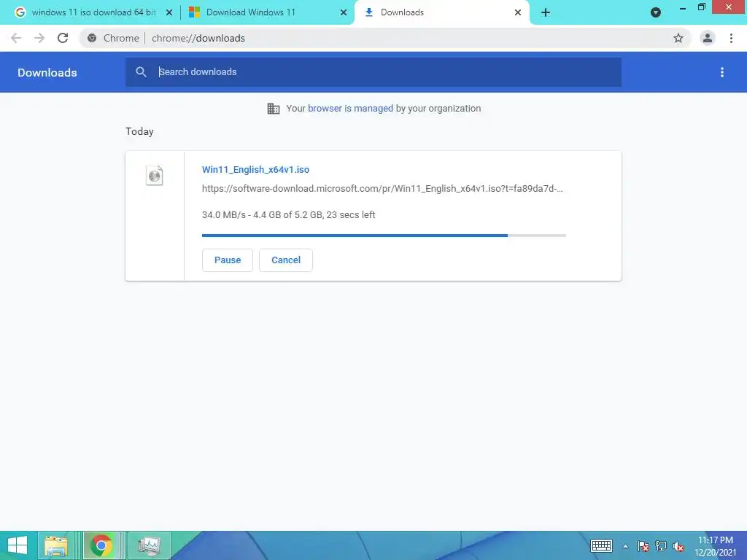The width and height of the screenshot is (747, 560).
Task: Close the Download Windows 11 tab
Action: pos(344,12)
